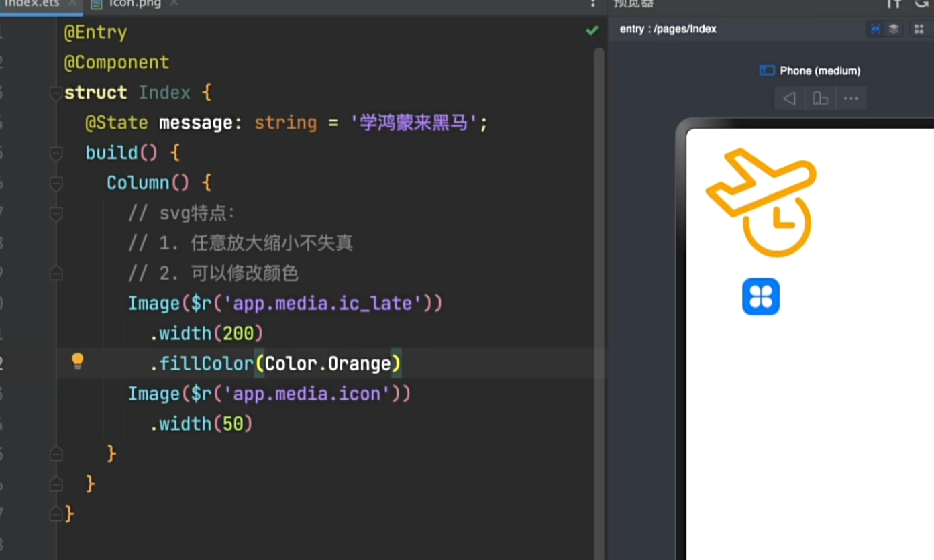
Task: Close the icon.png tab
Action: click(174, 4)
